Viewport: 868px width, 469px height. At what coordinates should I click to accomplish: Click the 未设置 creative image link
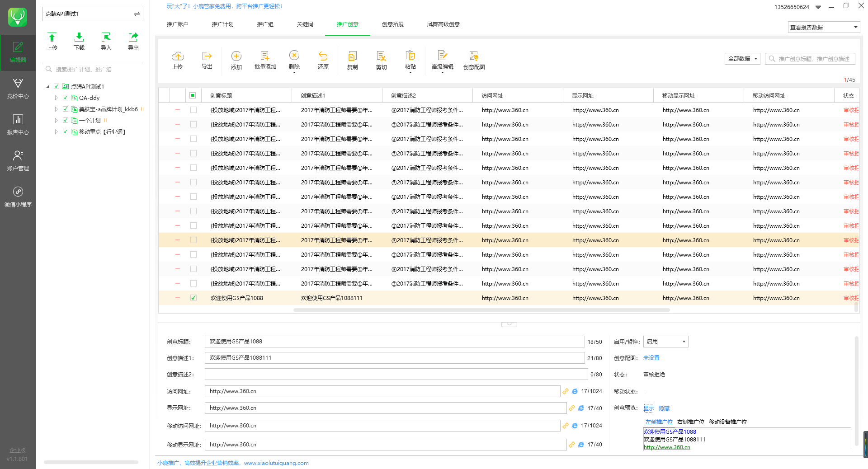[x=651, y=358]
